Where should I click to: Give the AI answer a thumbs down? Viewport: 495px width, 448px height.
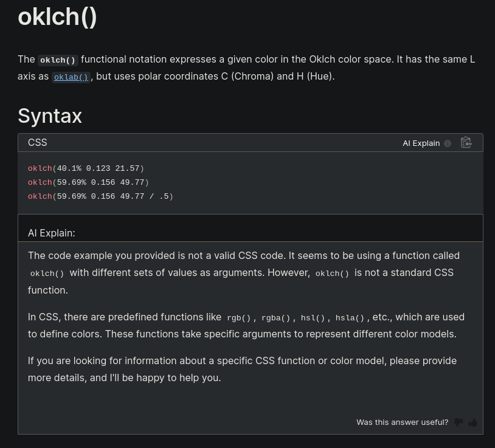(x=459, y=422)
